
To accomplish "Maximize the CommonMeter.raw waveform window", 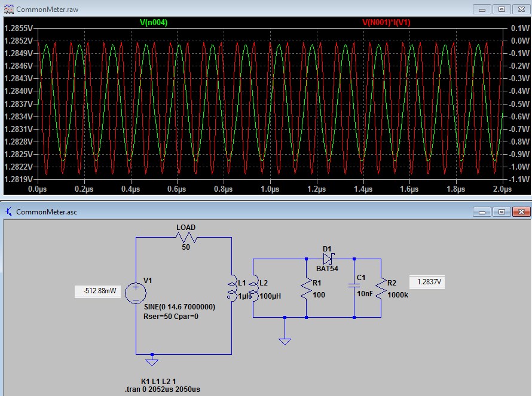I will 502,10.
